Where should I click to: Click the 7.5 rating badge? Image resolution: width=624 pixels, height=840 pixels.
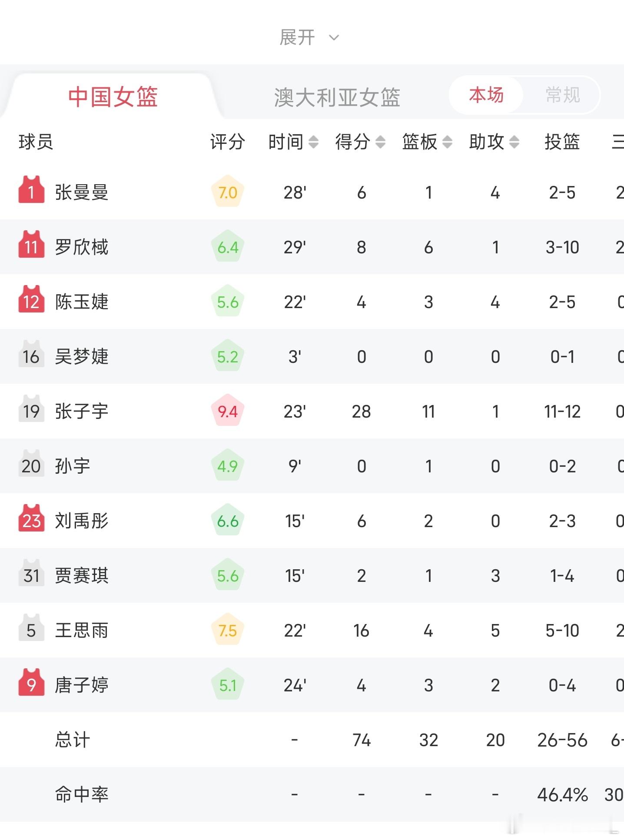228,630
